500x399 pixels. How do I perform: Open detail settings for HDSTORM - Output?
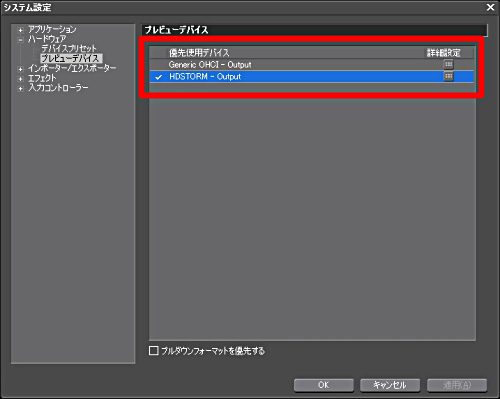click(x=449, y=76)
